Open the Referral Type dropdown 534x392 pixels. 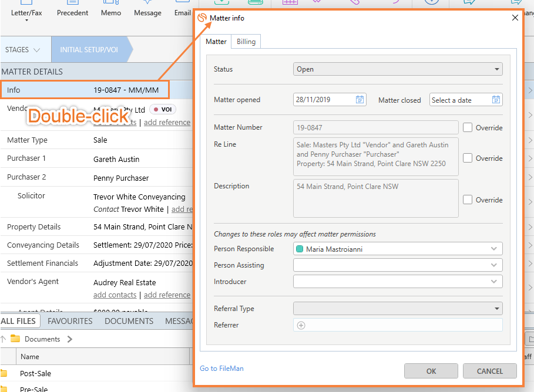[398, 309]
